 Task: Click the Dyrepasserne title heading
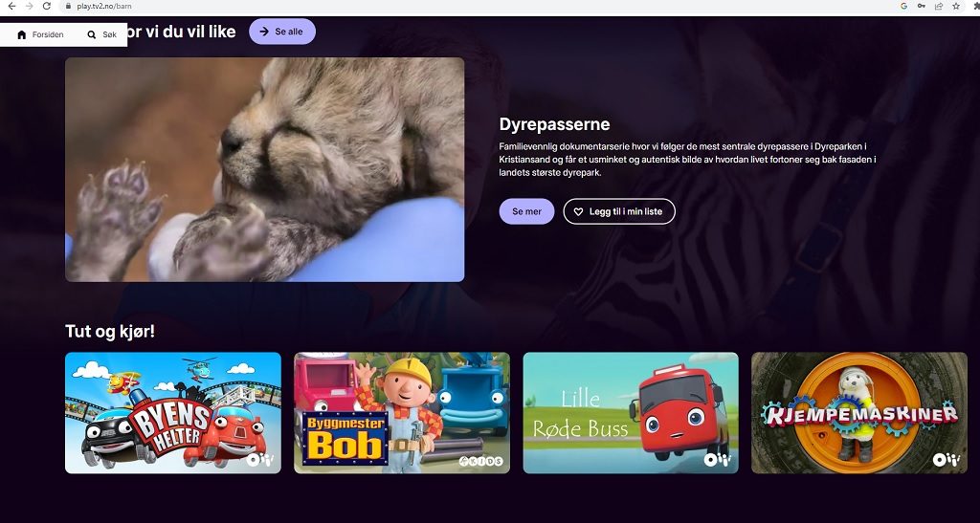(x=554, y=124)
